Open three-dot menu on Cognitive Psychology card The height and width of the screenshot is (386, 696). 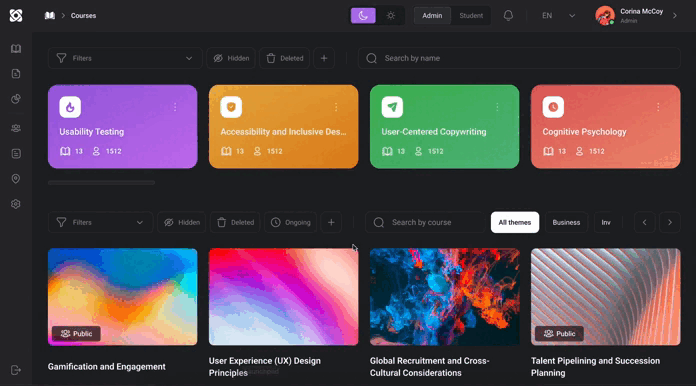(x=658, y=107)
